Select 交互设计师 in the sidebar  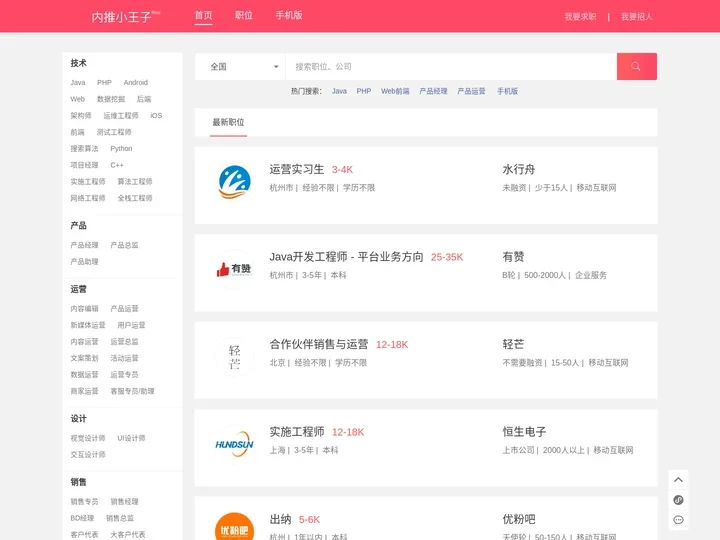(x=88, y=455)
